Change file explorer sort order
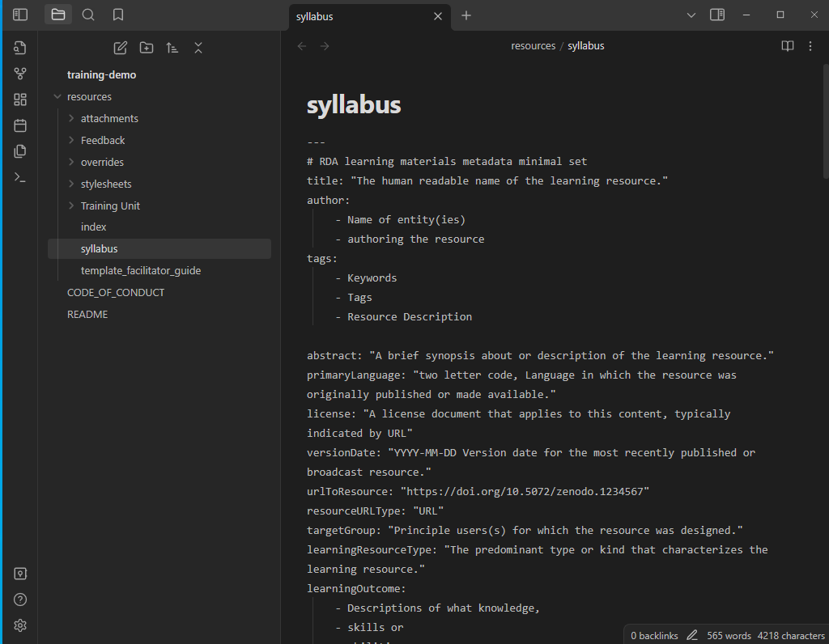The height and width of the screenshot is (644, 829). (172, 48)
